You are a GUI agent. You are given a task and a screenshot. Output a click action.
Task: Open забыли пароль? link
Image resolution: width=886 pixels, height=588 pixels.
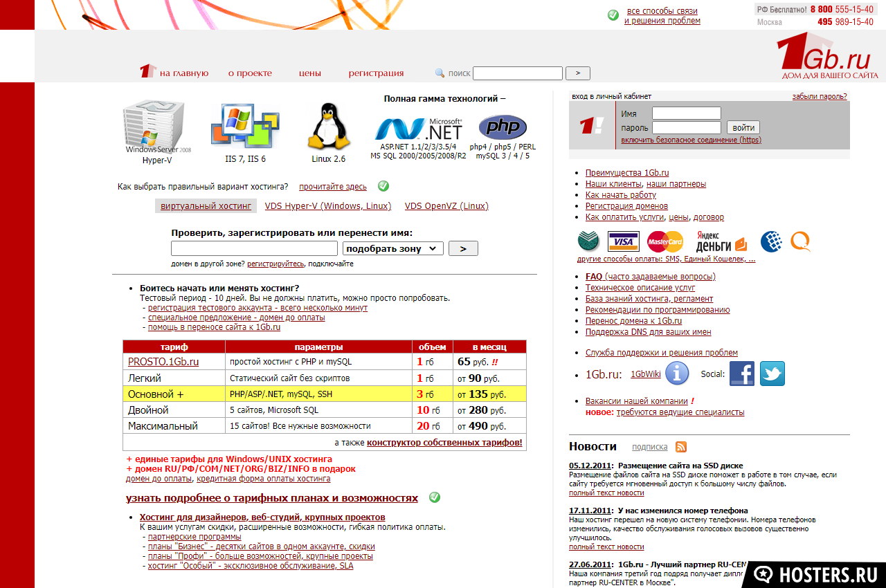tap(820, 97)
